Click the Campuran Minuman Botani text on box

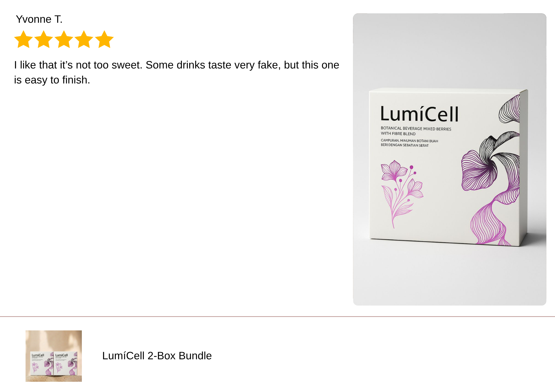409,143
